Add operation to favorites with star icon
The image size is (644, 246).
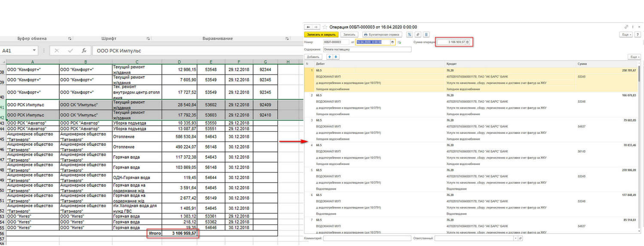pos(325,27)
